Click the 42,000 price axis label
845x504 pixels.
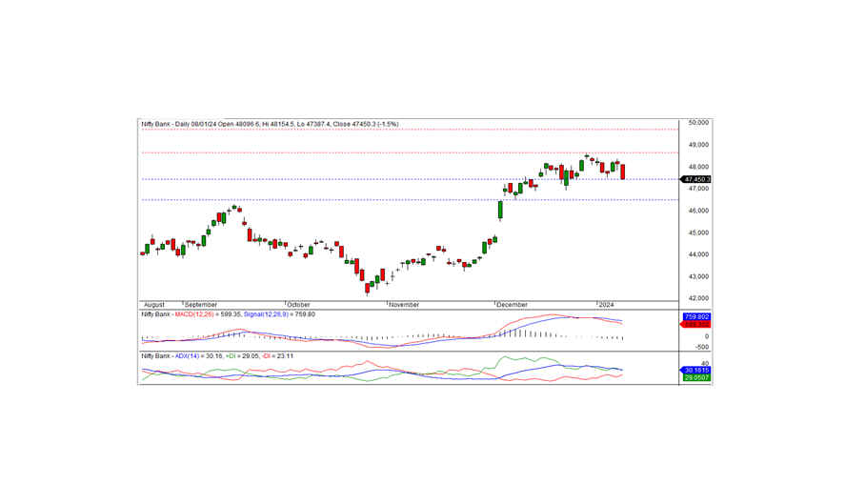point(697,298)
